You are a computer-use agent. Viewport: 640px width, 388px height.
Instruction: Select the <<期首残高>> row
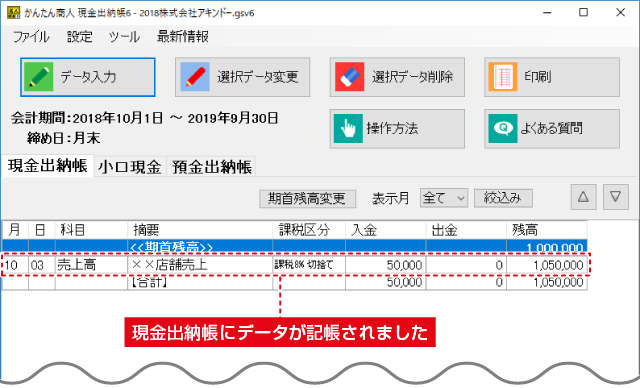[295, 247]
